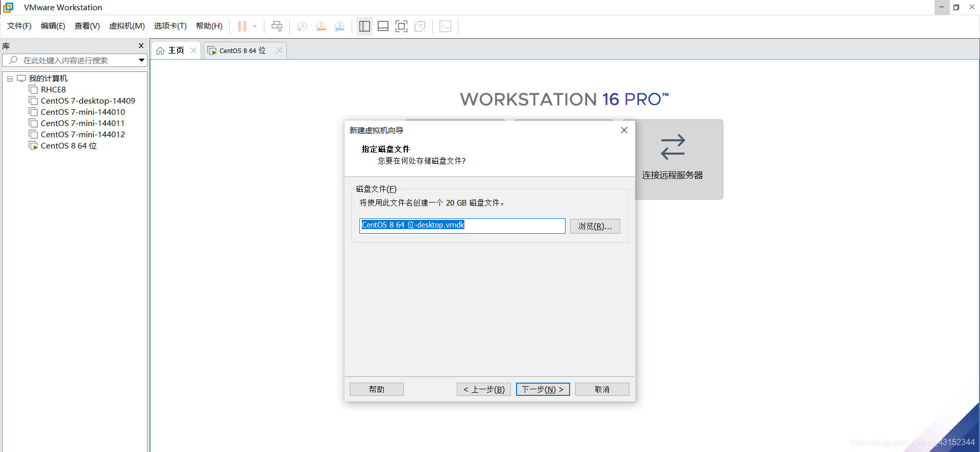Image resolution: width=980 pixels, height=452 pixels.
Task: Close the 主页 tab
Action: (193, 51)
